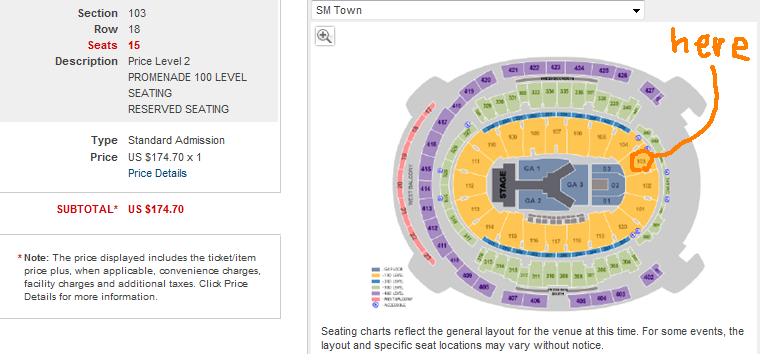Click the dropdown arrow beside SM Town
This screenshot has height=363, width=764.
(x=636, y=11)
